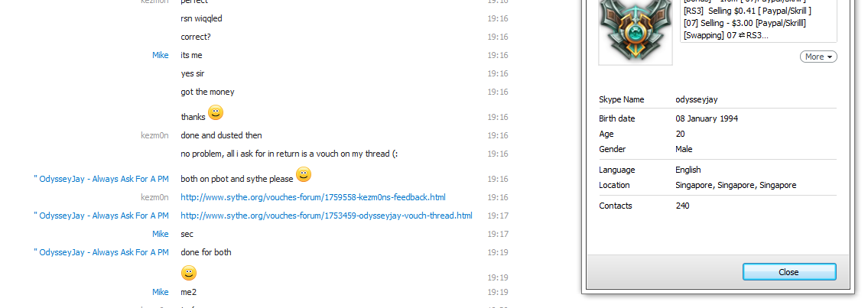Click sender name Mike beside "its me"

[161, 55]
